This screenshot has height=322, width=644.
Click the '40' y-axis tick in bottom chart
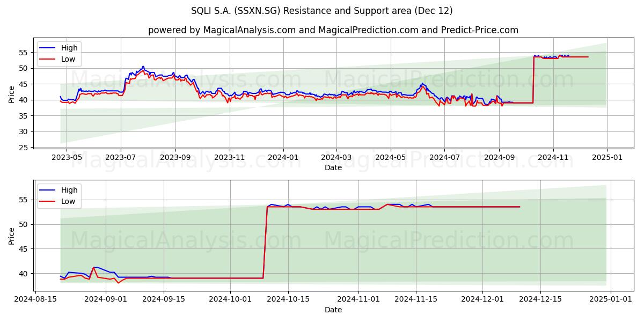click(24, 274)
